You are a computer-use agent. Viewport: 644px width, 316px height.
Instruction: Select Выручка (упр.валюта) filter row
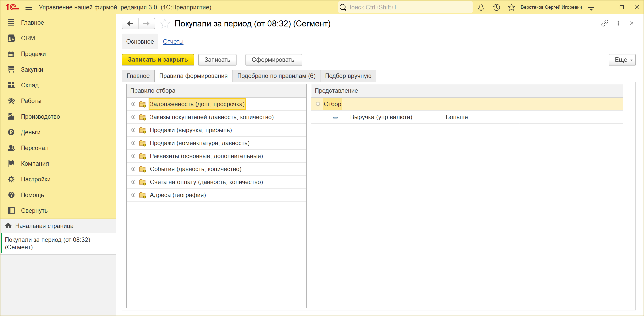point(467,117)
